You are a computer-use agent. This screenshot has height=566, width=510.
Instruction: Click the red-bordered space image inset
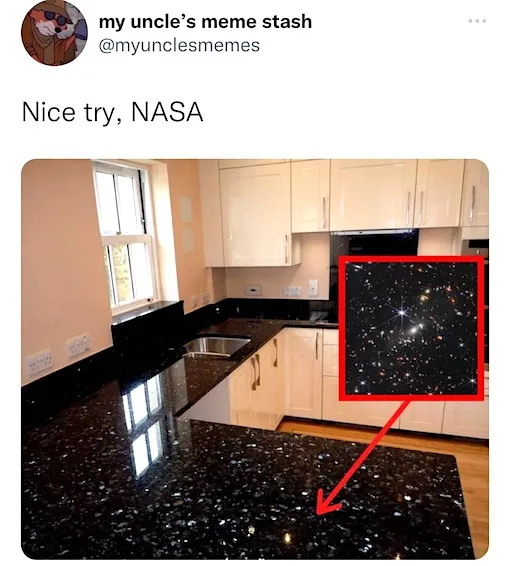click(411, 328)
